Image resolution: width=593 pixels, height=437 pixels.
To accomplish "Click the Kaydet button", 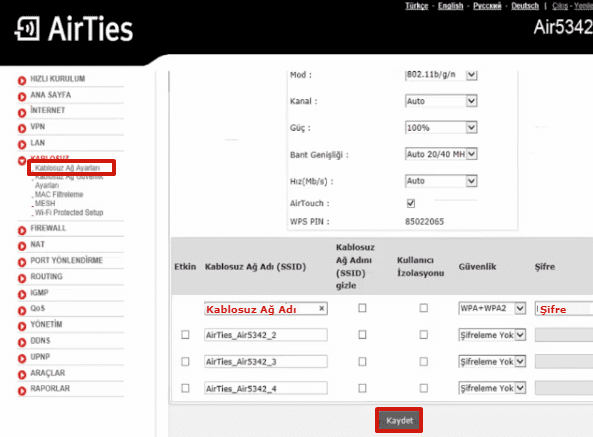I will click(x=399, y=420).
